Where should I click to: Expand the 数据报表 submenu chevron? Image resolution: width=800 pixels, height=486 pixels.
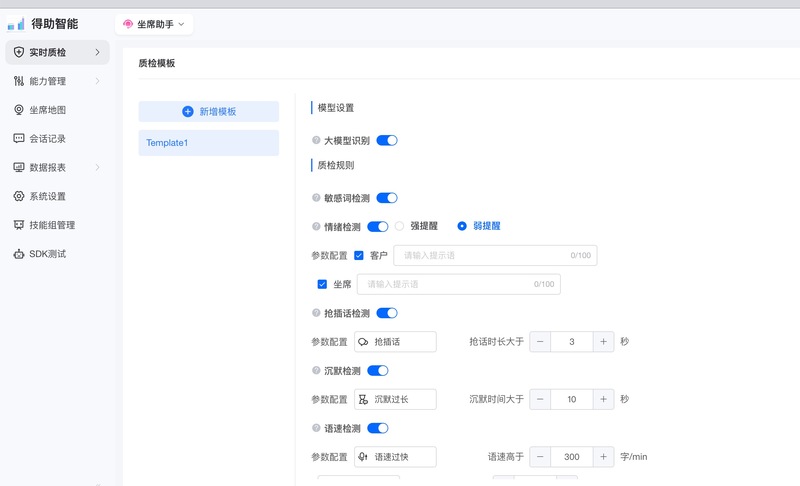click(x=97, y=167)
